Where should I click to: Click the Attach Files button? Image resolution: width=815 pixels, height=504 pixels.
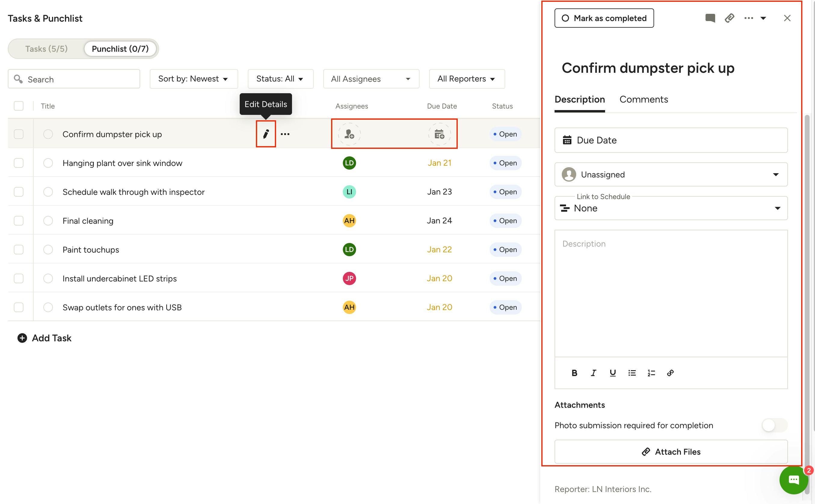[671, 452]
